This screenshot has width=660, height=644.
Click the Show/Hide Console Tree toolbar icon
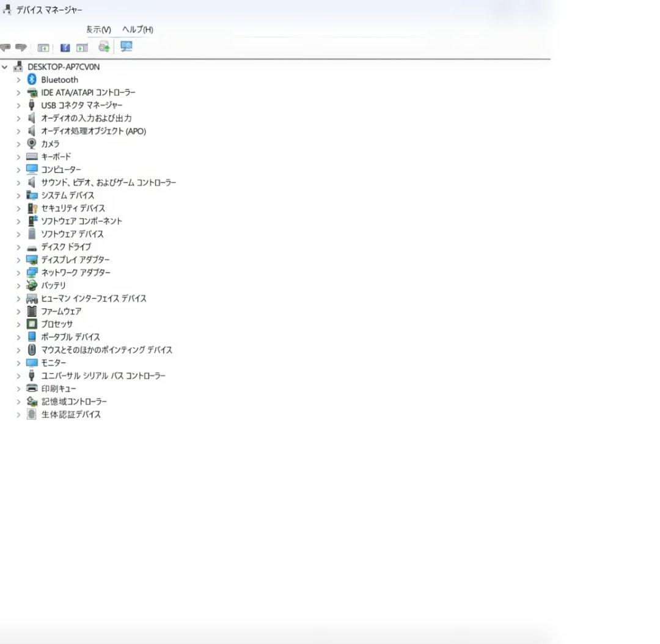pyautogui.click(x=43, y=47)
